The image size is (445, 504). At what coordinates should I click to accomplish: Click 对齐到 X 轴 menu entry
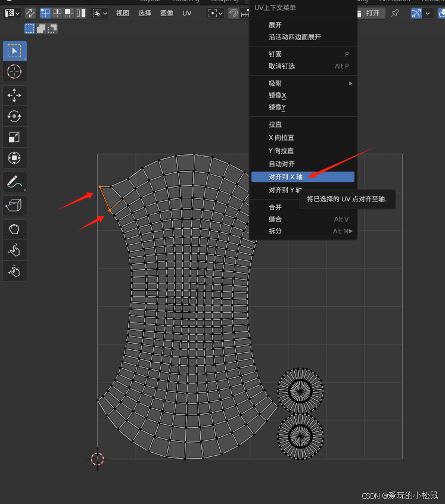coord(303,177)
